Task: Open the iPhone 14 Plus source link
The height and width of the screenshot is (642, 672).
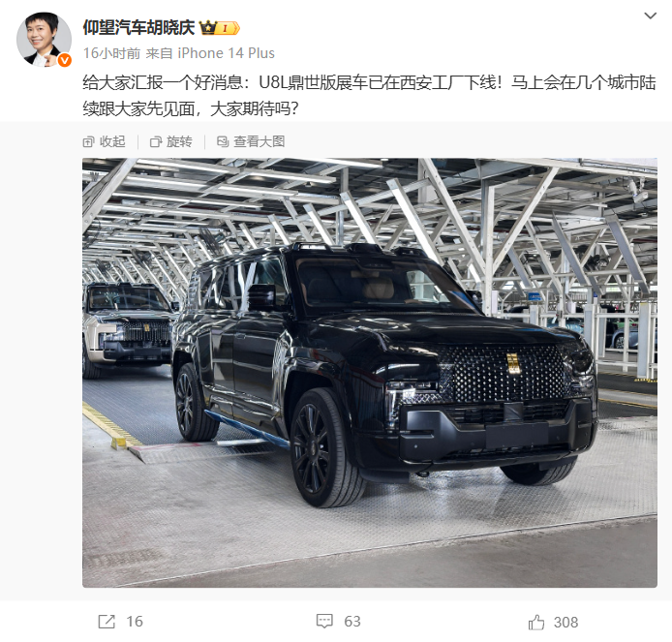Action: [x=226, y=53]
